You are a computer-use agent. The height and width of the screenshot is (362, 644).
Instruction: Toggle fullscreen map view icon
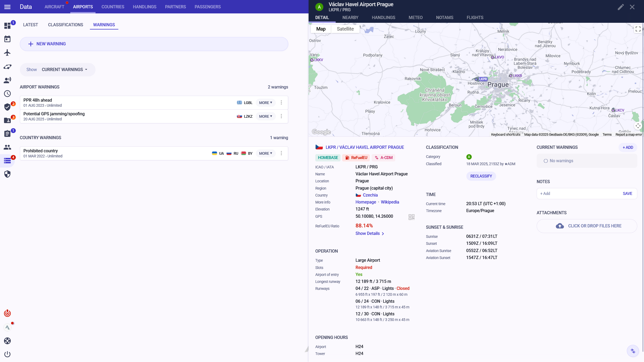(638, 29)
